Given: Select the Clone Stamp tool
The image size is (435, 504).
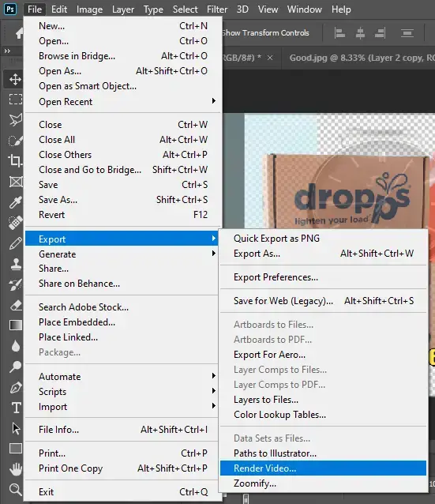Looking at the screenshot, I should tap(15, 264).
